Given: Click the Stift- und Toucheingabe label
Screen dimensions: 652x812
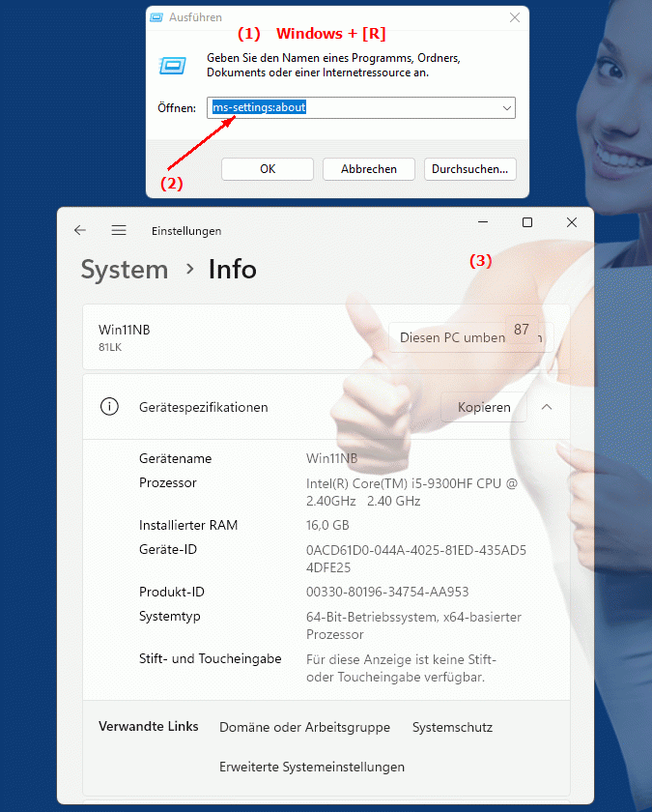Looking at the screenshot, I should tap(211, 658).
